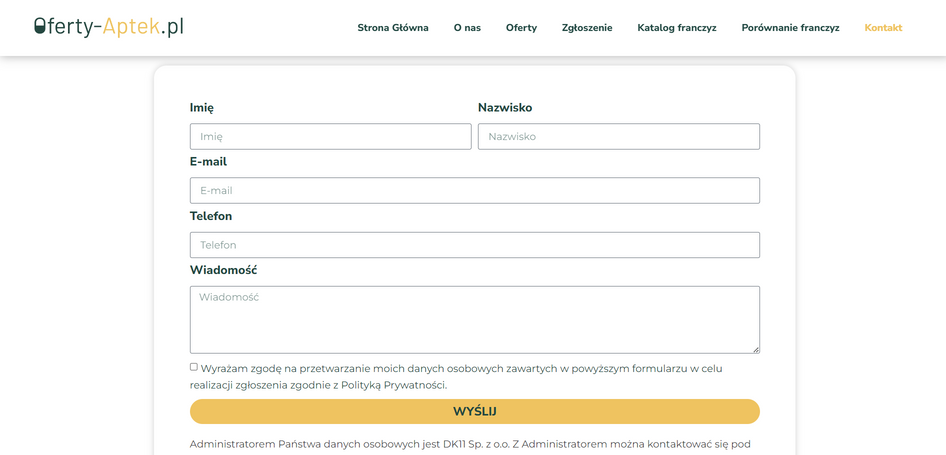The height and width of the screenshot is (455, 946).
Task: Click the bold Nazwisko field label
Action: (x=505, y=108)
